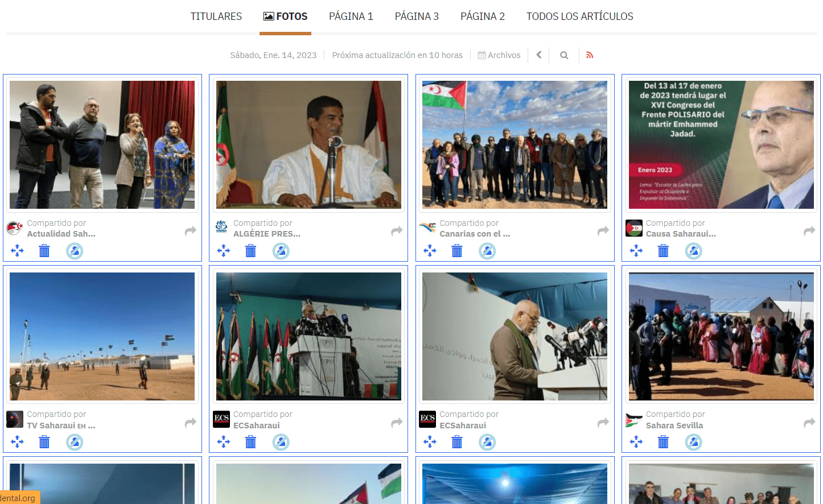823x504 pixels.
Task: Delete the Actualidad Sah... photo card
Action: (44, 250)
